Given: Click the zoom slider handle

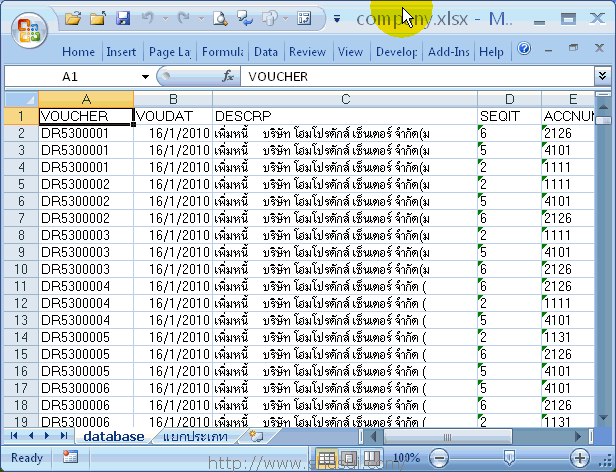Looking at the screenshot, I should [509, 458].
